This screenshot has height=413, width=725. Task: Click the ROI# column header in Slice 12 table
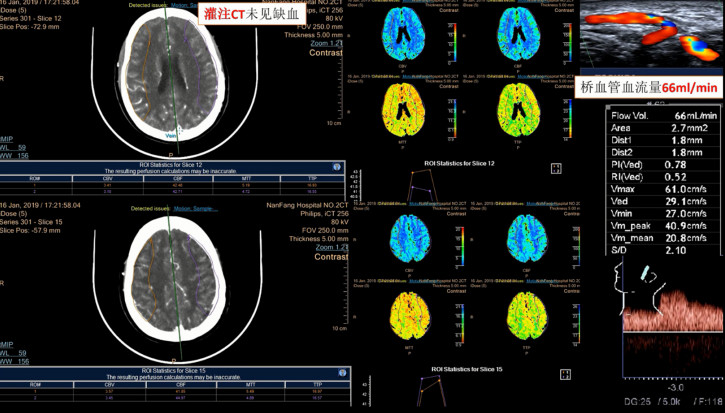click(36, 178)
